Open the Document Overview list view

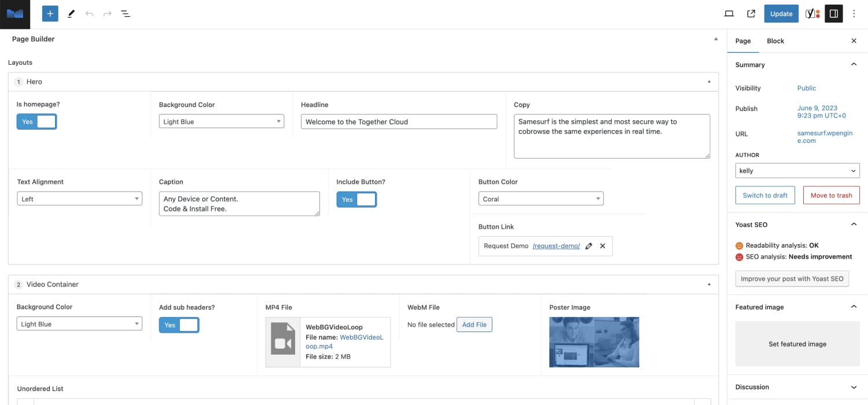tap(126, 13)
